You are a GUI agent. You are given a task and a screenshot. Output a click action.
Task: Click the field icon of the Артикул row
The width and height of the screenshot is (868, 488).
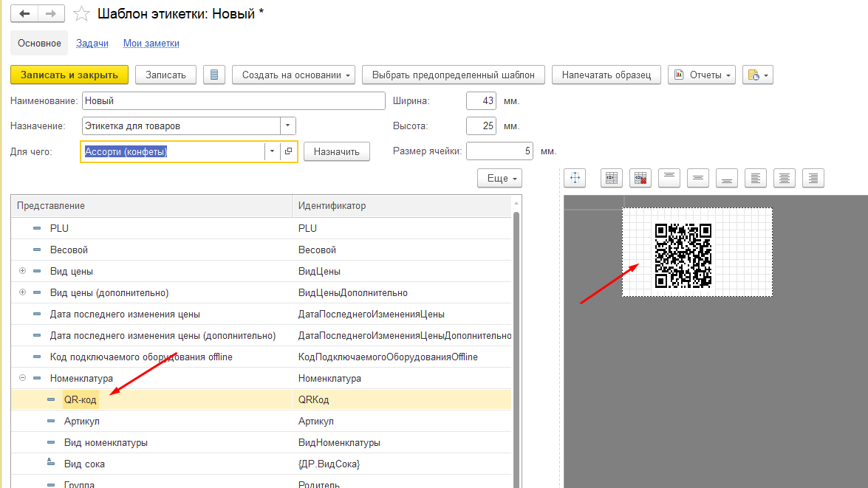tap(51, 421)
